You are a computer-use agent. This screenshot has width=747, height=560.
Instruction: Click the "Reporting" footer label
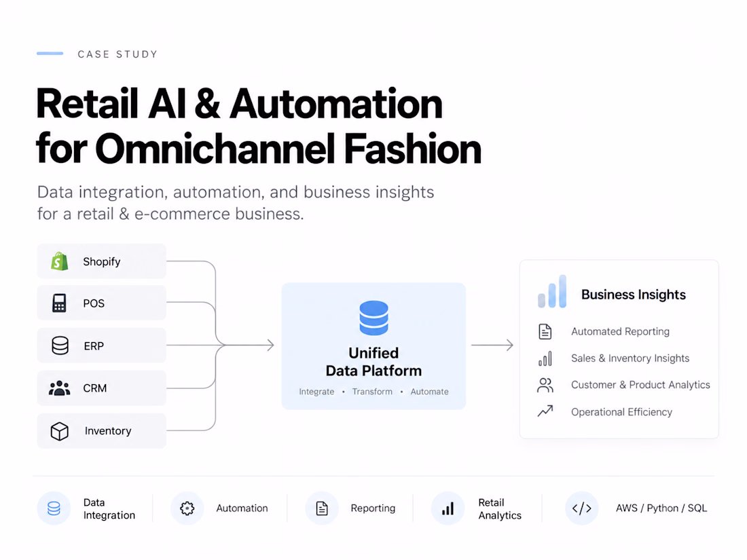click(x=373, y=508)
